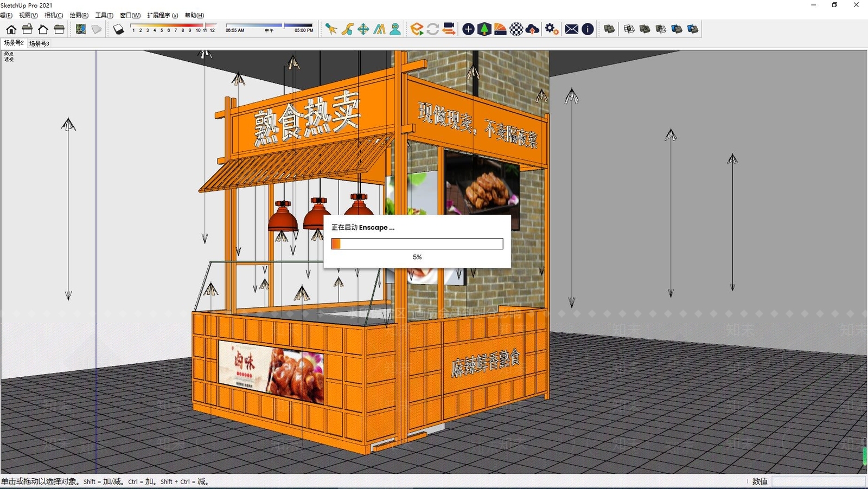Select the four-way move arrows icon

click(x=363, y=29)
